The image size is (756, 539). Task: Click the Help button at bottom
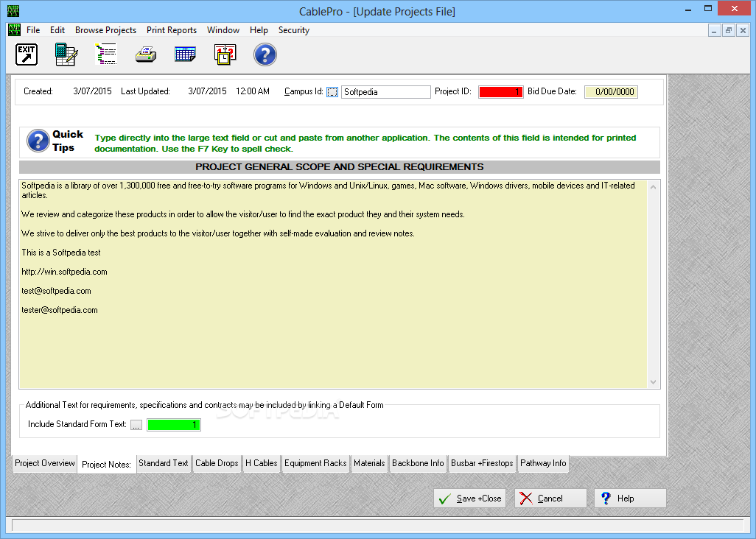tap(630, 499)
